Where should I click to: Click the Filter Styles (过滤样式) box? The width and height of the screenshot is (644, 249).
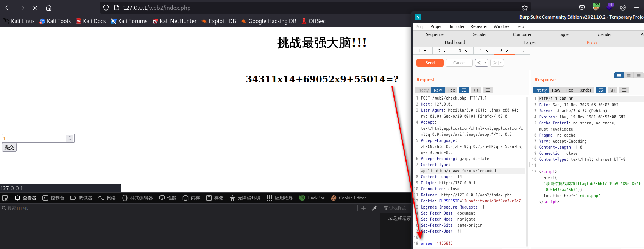pos(396,208)
